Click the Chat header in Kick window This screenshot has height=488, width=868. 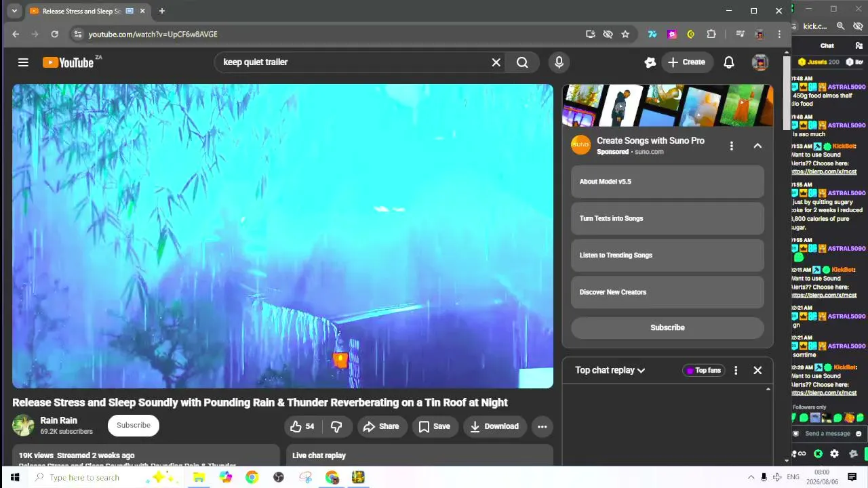[827, 46]
